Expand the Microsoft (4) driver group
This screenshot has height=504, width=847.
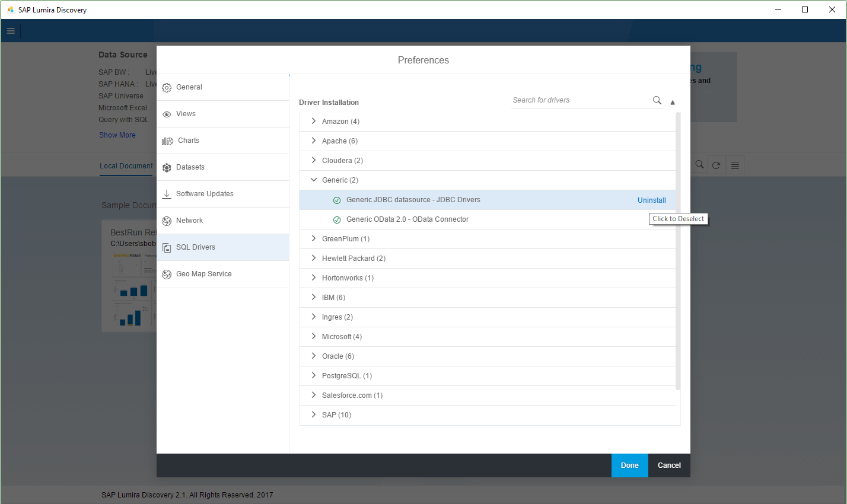coord(314,336)
